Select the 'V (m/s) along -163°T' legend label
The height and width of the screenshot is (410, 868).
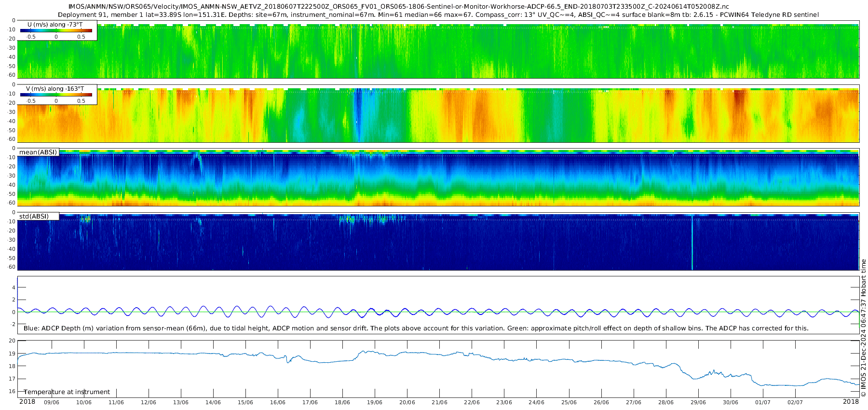click(54, 89)
